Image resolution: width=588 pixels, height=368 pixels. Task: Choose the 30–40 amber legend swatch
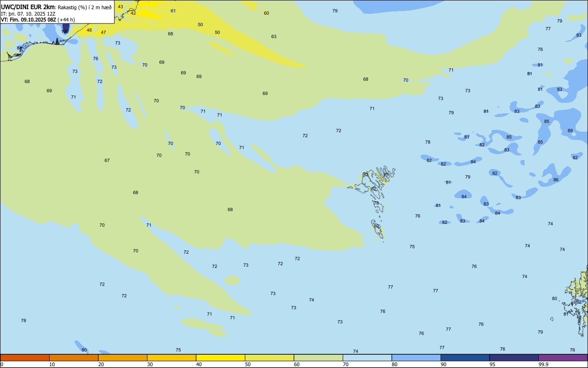tap(171, 357)
